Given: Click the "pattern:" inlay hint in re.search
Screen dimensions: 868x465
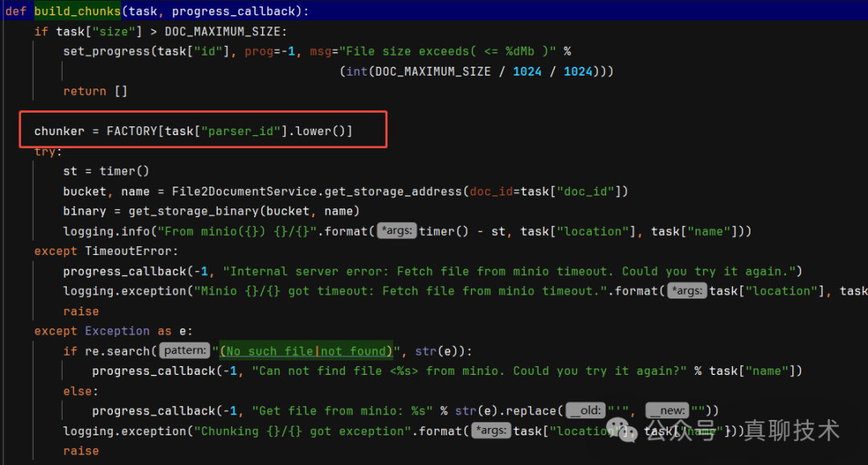Looking at the screenshot, I should click(x=184, y=351).
